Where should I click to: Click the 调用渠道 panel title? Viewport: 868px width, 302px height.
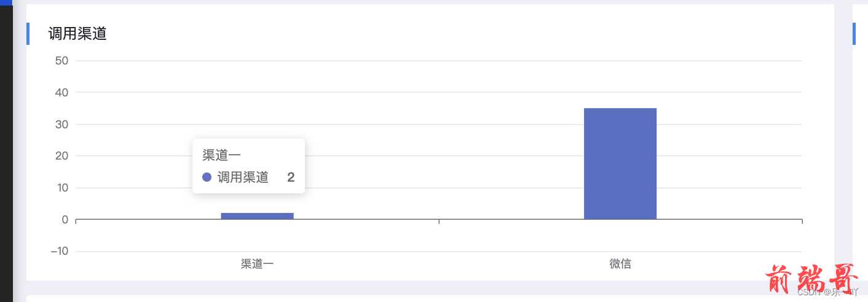click(x=77, y=34)
